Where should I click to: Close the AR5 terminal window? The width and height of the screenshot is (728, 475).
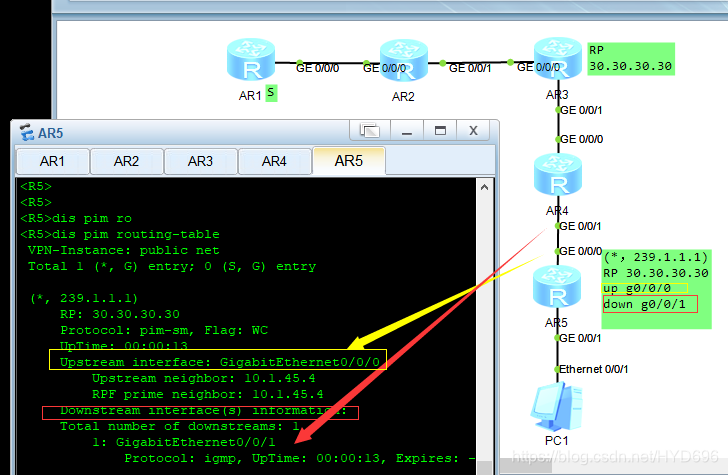click(x=473, y=130)
